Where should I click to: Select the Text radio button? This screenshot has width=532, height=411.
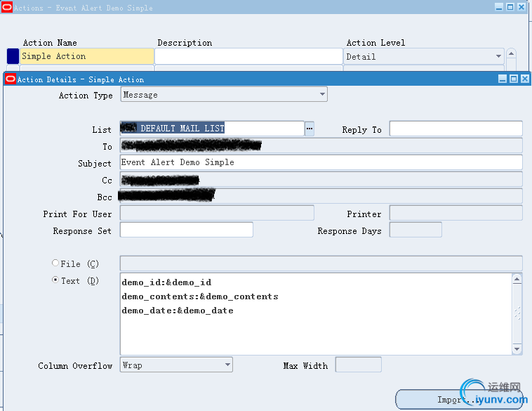click(55, 280)
